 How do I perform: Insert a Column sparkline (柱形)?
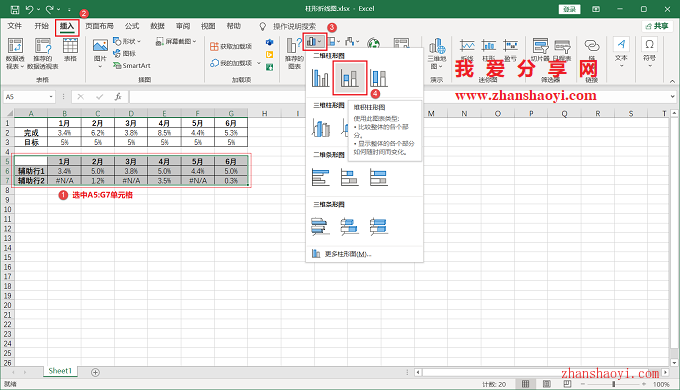(x=489, y=50)
